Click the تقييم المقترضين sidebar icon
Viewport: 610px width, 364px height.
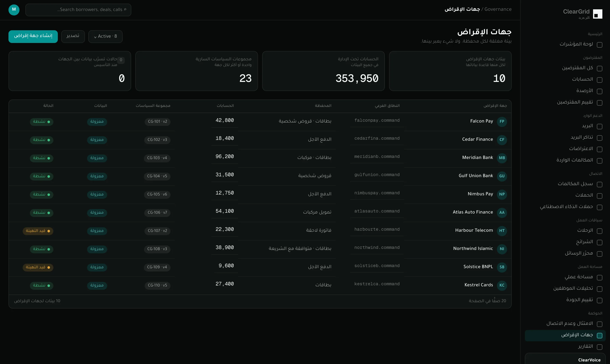pos(599,102)
